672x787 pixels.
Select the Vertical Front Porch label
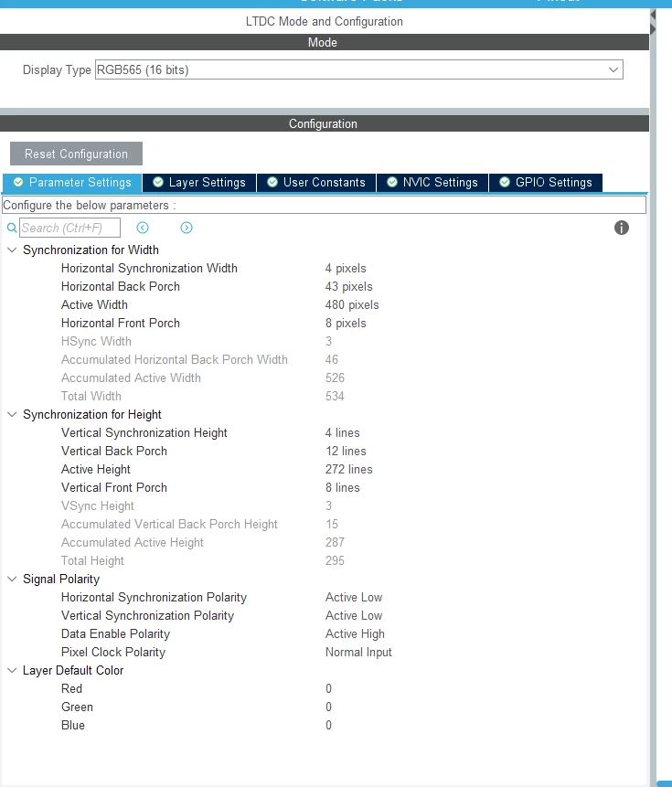point(114,487)
